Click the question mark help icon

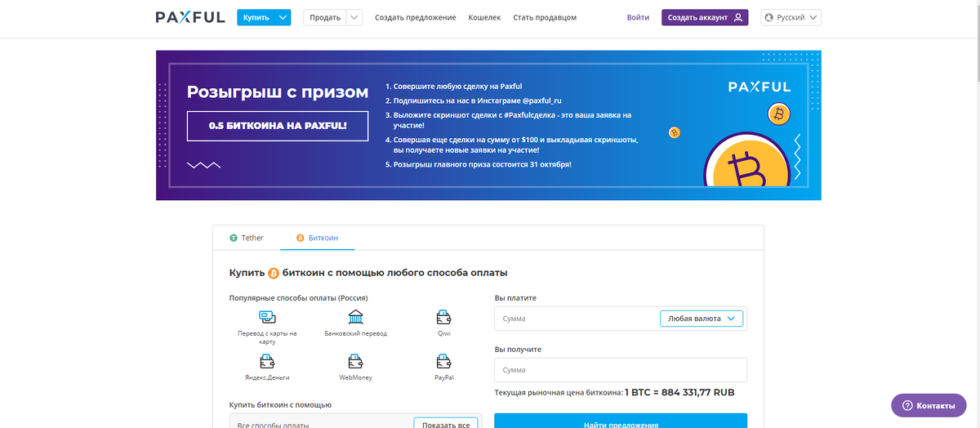pyautogui.click(x=906, y=405)
